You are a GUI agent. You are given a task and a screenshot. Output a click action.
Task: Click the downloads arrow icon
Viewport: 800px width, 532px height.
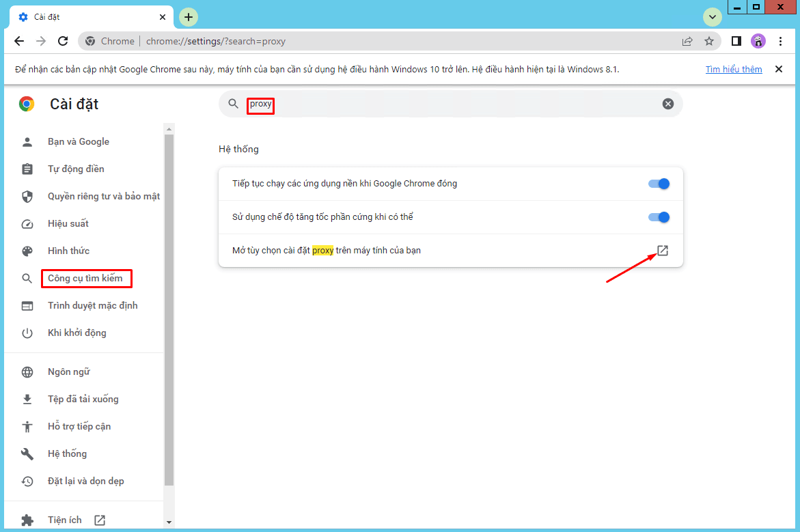pos(27,400)
